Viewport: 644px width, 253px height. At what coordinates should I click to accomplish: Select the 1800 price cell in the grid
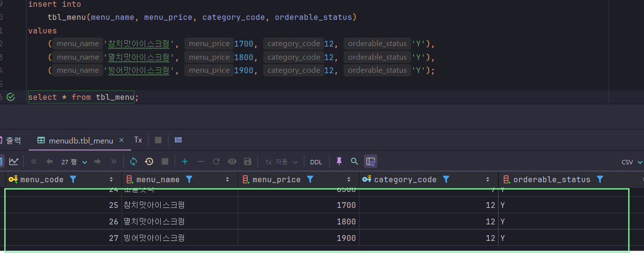coord(299,221)
